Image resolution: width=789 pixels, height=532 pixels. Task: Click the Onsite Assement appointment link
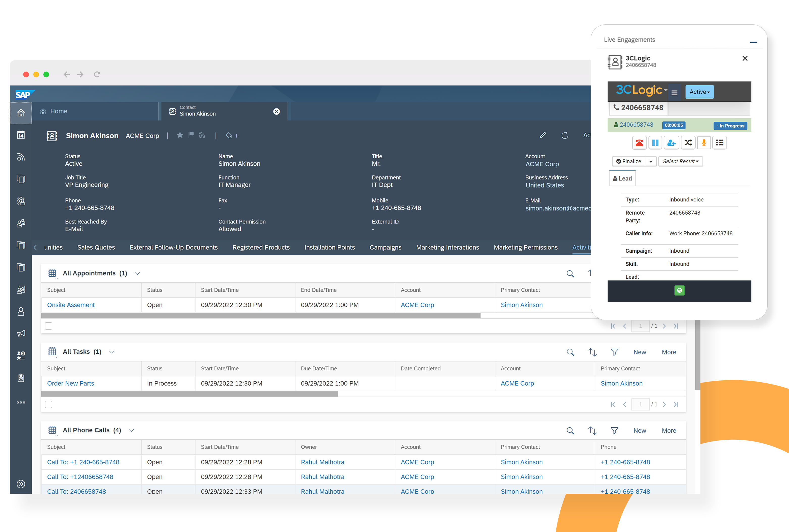70,305
